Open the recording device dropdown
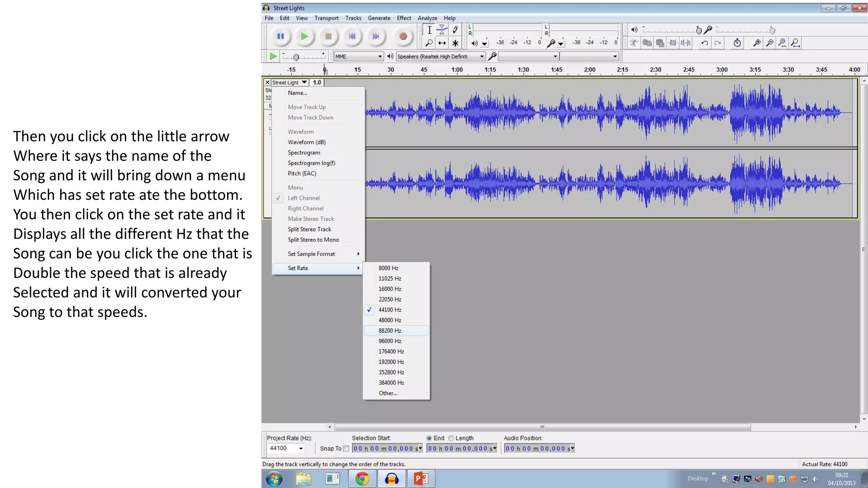 point(528,56)
